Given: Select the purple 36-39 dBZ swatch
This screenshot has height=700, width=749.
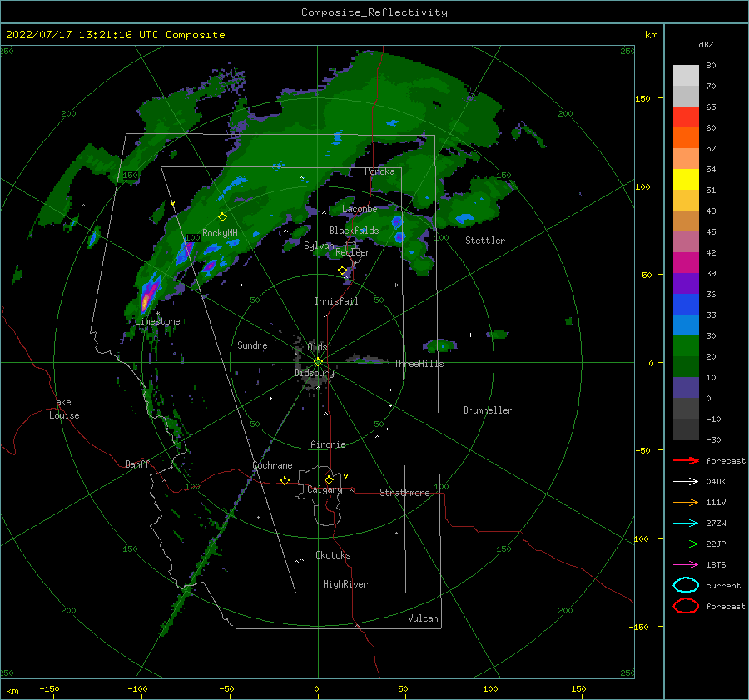Looking at the screenshot, I should [686, 284].
